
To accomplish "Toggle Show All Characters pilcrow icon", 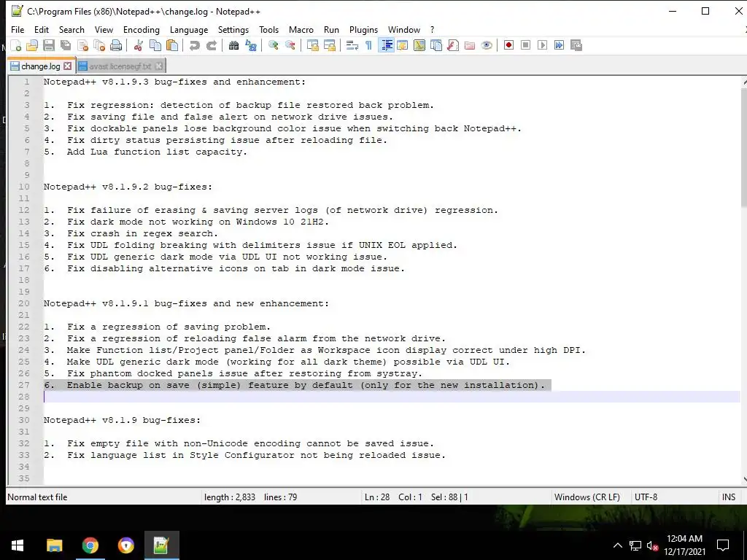I will [x=368, y=45].
